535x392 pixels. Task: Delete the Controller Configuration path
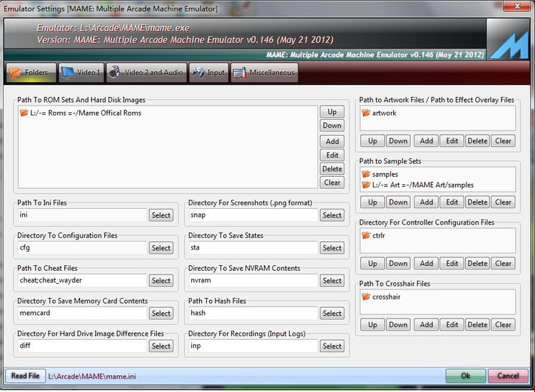pyautogui.click(x=477, y=264)
